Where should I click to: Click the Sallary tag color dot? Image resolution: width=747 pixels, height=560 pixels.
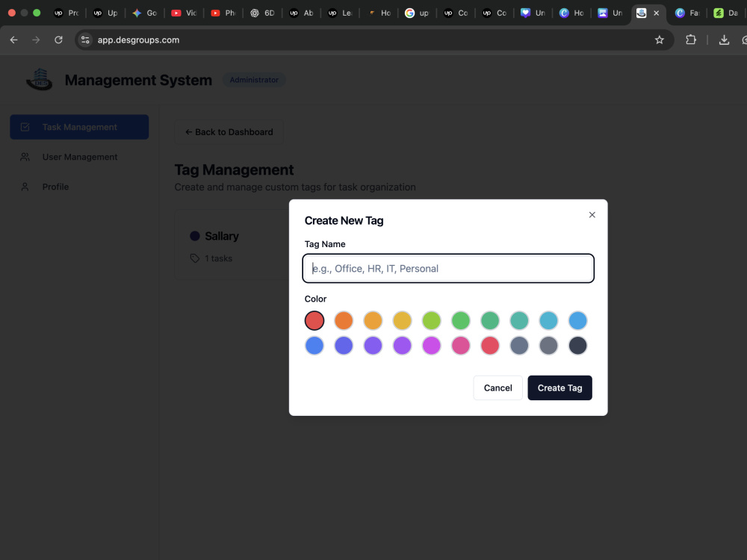point(195,236)
